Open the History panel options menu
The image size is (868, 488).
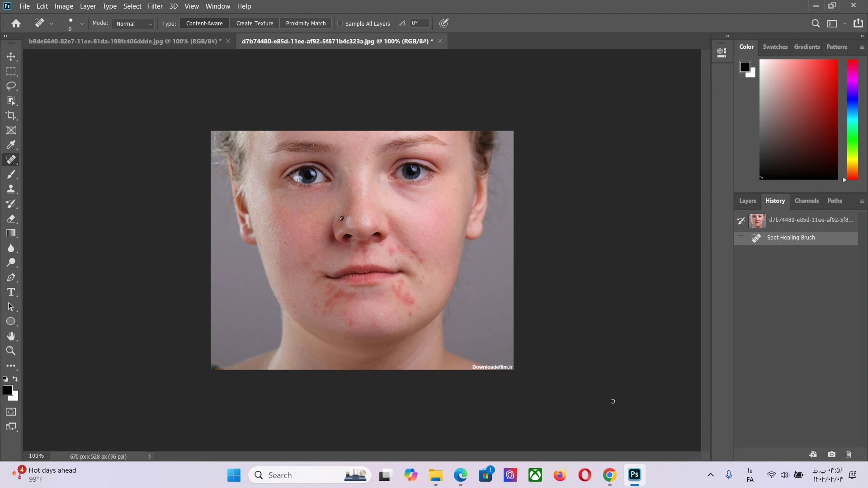[862, 201]
